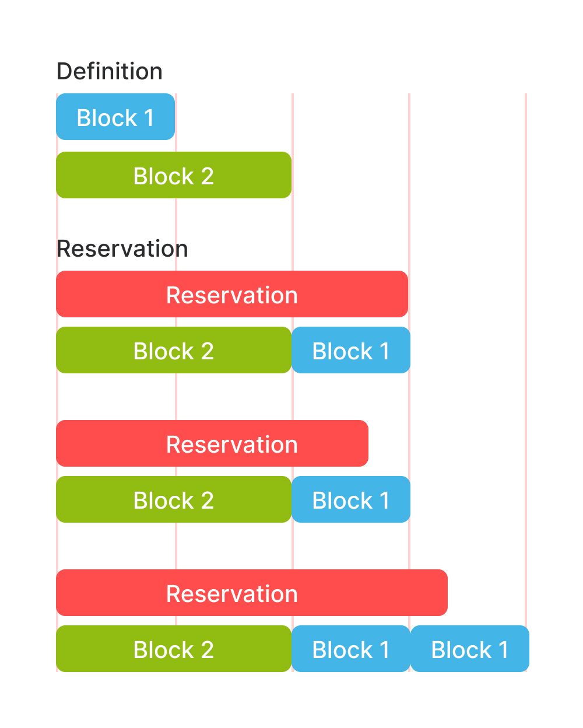
Task: Click the white canvas above the Definition heading
Action: point(291,29)
